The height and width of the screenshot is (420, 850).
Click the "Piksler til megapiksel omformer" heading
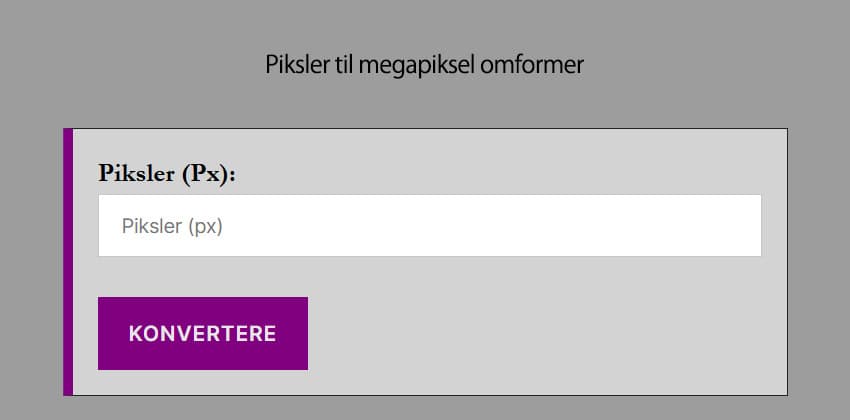[424, 65]
